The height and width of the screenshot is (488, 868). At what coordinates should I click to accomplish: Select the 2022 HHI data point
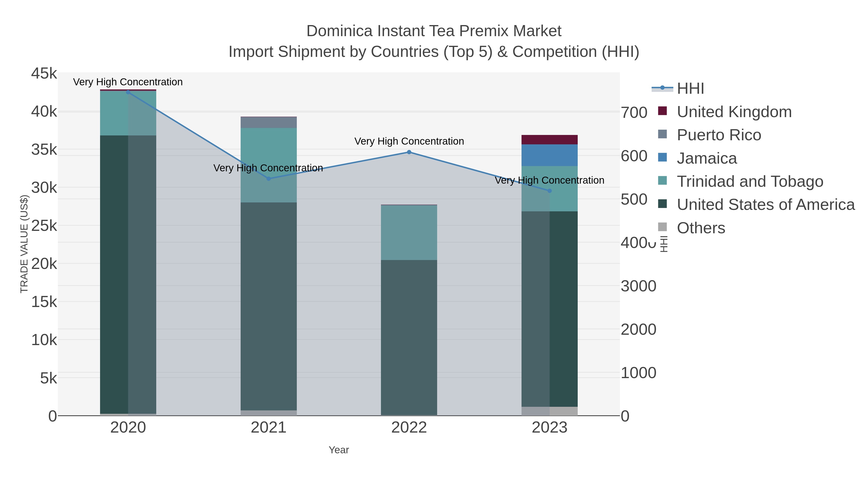coord(409,152)
